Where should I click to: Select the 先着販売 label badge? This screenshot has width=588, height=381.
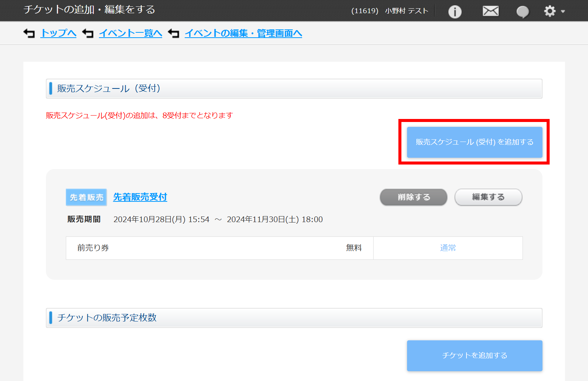tap(86, 197)
